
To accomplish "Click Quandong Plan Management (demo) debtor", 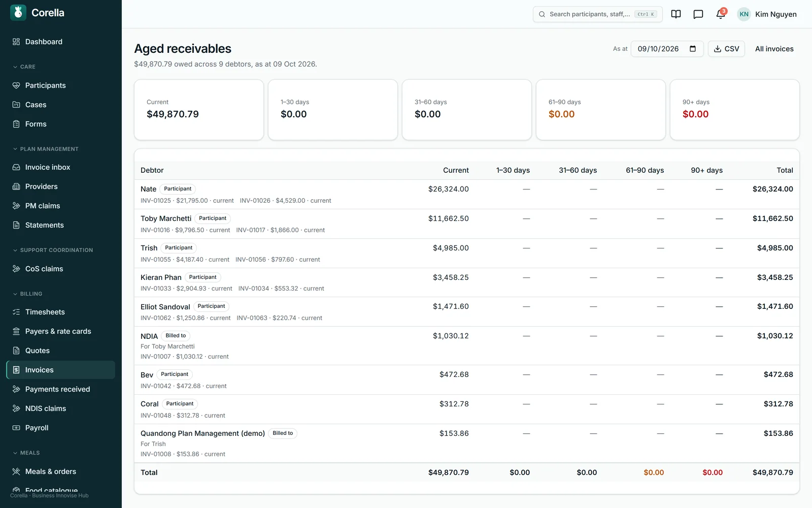I will [202, 433].
